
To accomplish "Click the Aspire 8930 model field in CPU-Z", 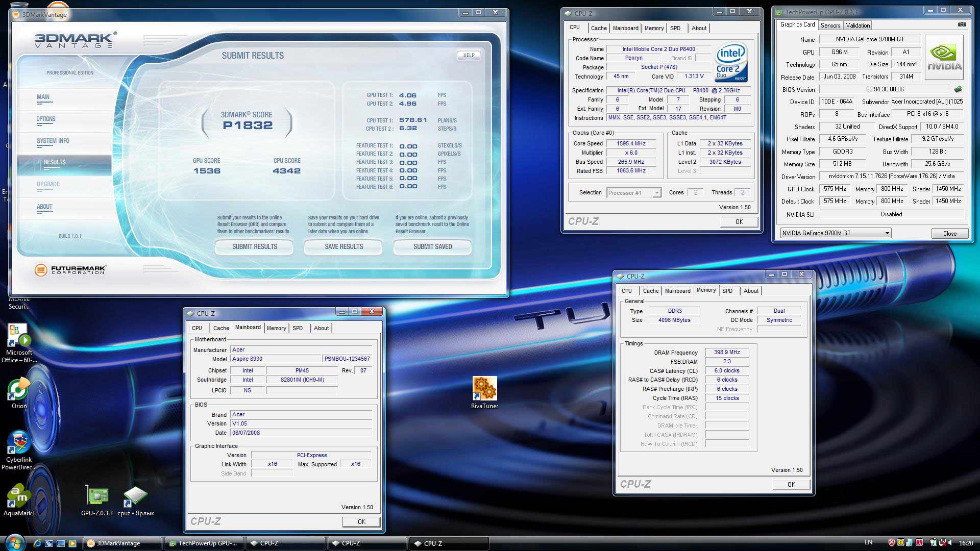I will [276, 359].
